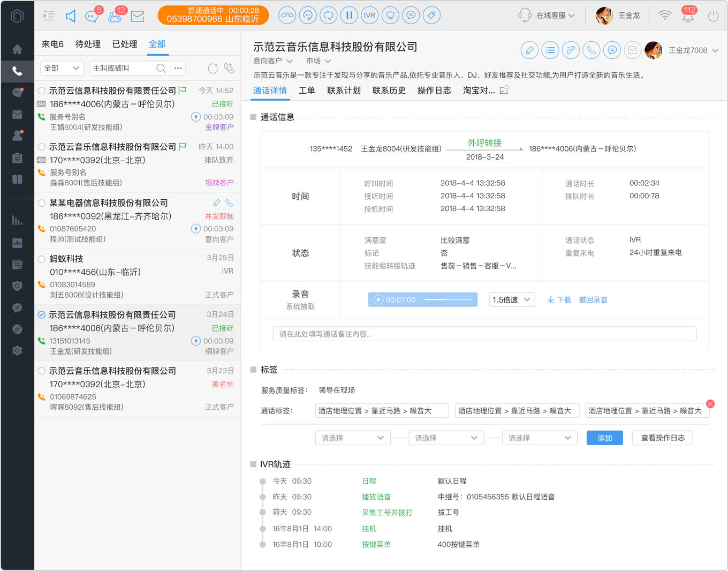This screenshot has height=571, width=728.
Task: Click the 撤回录音 link
Action: (593, 299)
